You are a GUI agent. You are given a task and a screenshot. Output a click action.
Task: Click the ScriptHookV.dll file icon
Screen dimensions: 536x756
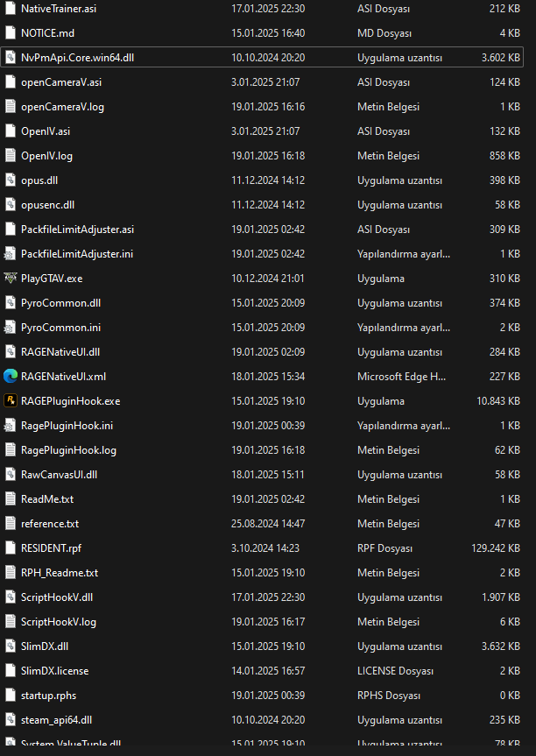(11, 597)
